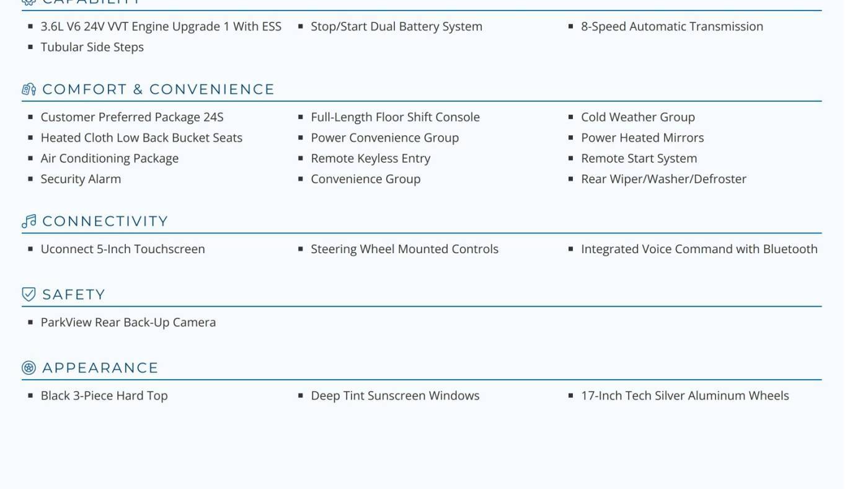Click the Comfort & Convenience seat icon
Screen dimensions: 868x489
[x=29, y=89]
